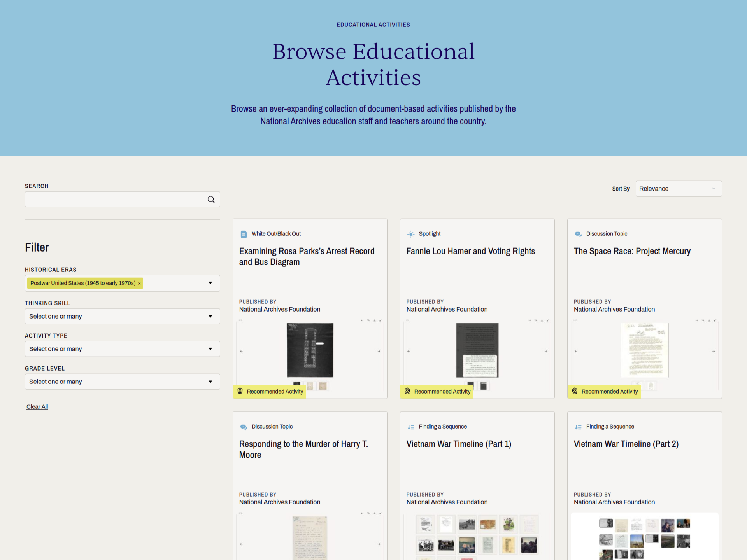
Task: Click the document preview on Fannie Lou Hamer card
Action: pyautogui.click(x=477, y=350)
